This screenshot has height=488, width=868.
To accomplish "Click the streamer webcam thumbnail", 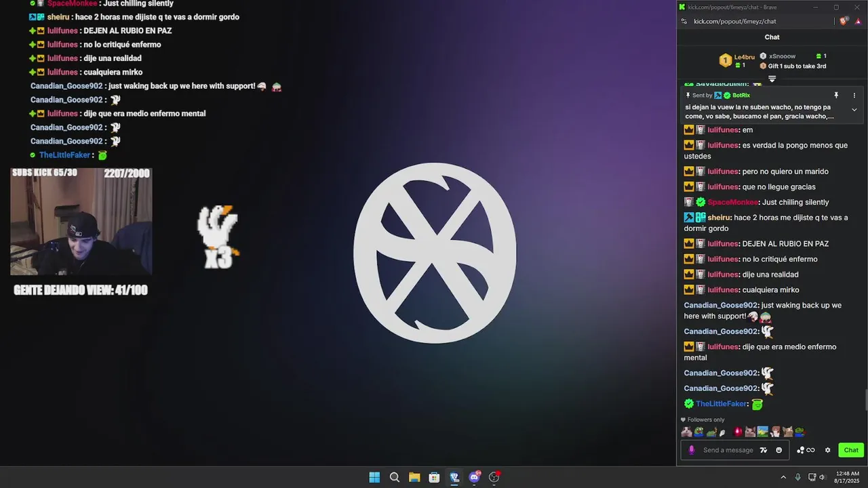I will tap(81, 222).
